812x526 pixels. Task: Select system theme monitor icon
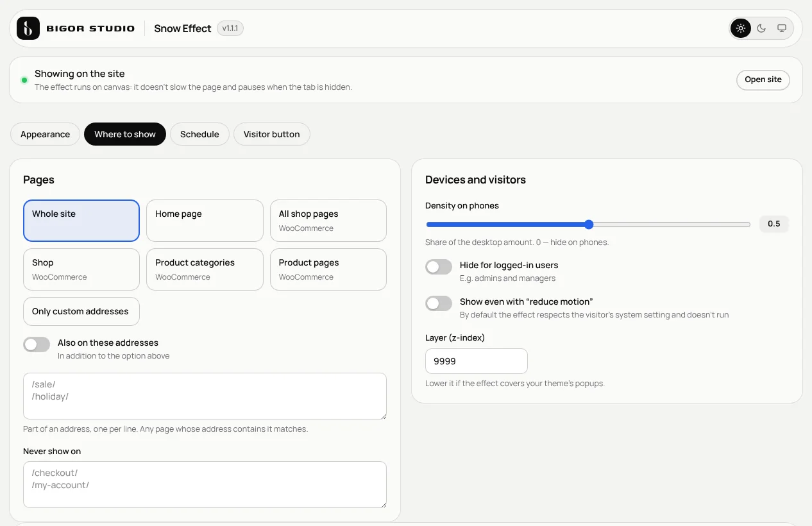click(x=782, y=28)
